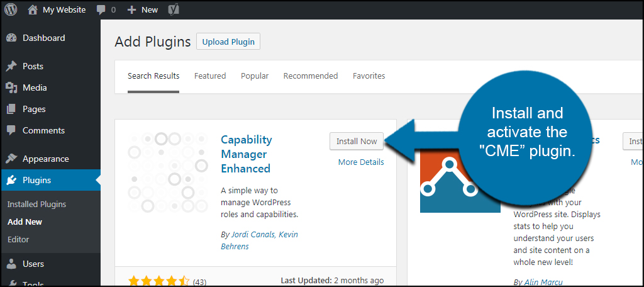Click the Users person icon

pos(11,264)
